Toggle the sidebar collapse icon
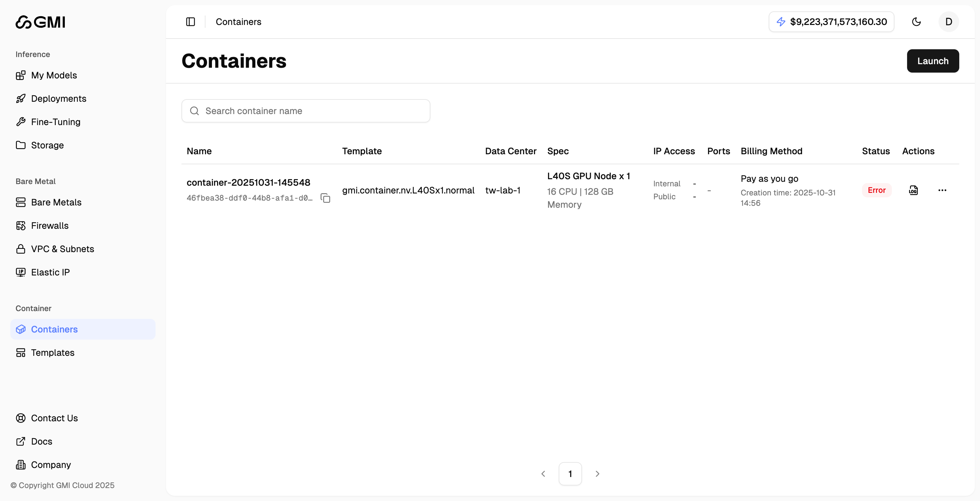Image resolution: width=980 pixels, height=501 pixels. click(190, 22)
